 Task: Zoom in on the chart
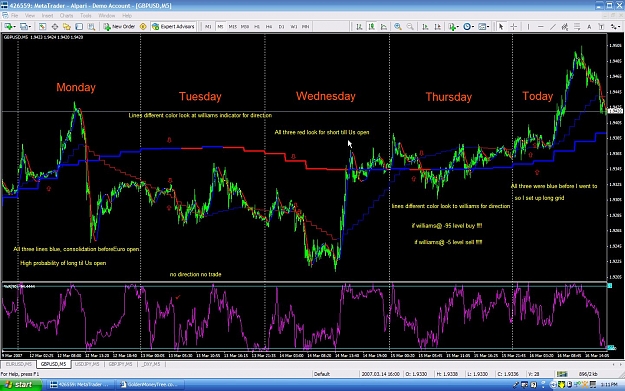(x=398, y=26)
